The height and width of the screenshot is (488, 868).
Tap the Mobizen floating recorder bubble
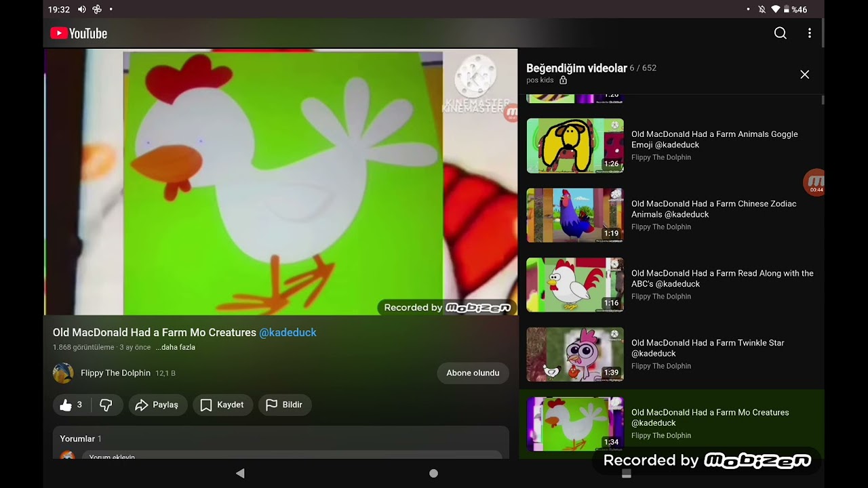(814, 182)
